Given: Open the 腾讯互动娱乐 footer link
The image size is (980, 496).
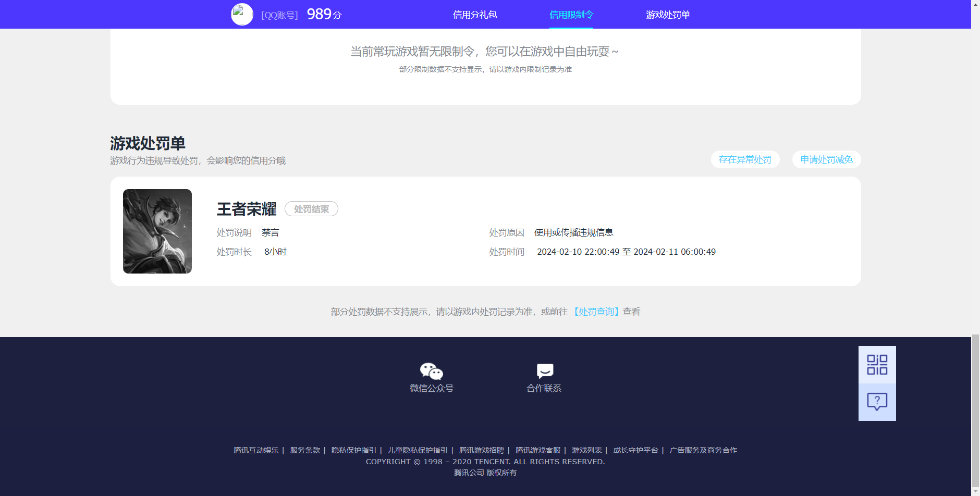Looking at the screenshot, I should pos(256,450).
